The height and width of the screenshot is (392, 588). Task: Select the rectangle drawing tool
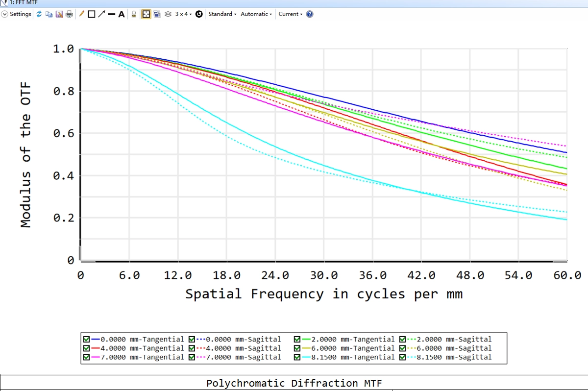(91, 14)
